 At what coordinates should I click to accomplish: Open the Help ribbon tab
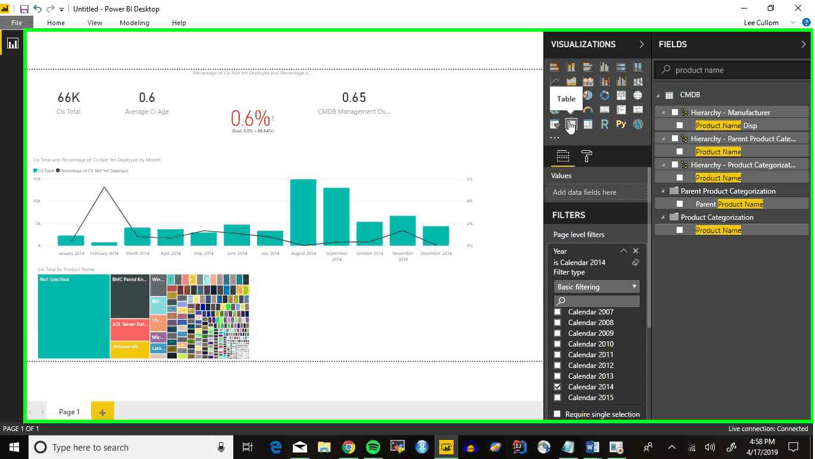pyautogui.click(x=179, y=22)
